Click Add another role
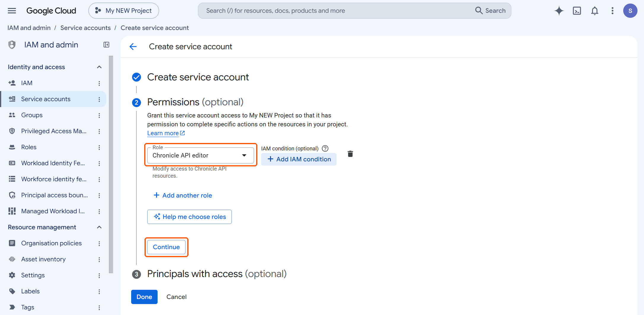The image size is (644, 315). (x=183, y=195)
